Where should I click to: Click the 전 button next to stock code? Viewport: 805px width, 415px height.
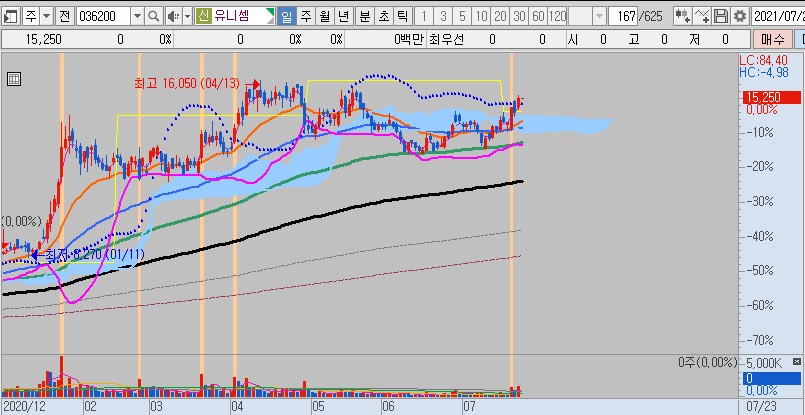65,17
